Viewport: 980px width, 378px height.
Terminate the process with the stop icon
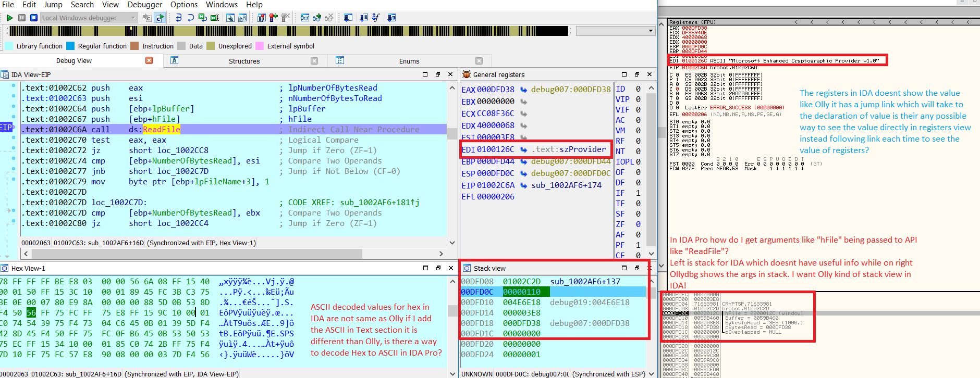[x=34, y=18]
